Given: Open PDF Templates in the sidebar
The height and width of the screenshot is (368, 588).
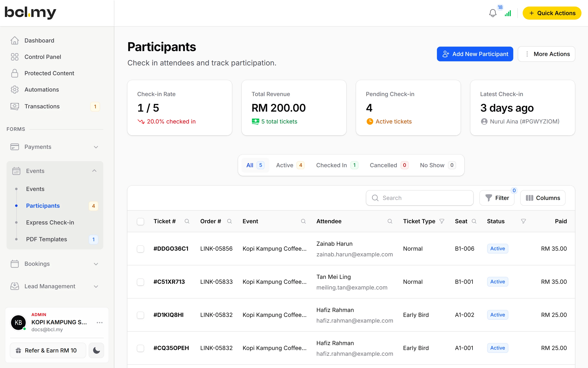Looking at the screenshot, I should pyautogui.click(x=46, y=239).
